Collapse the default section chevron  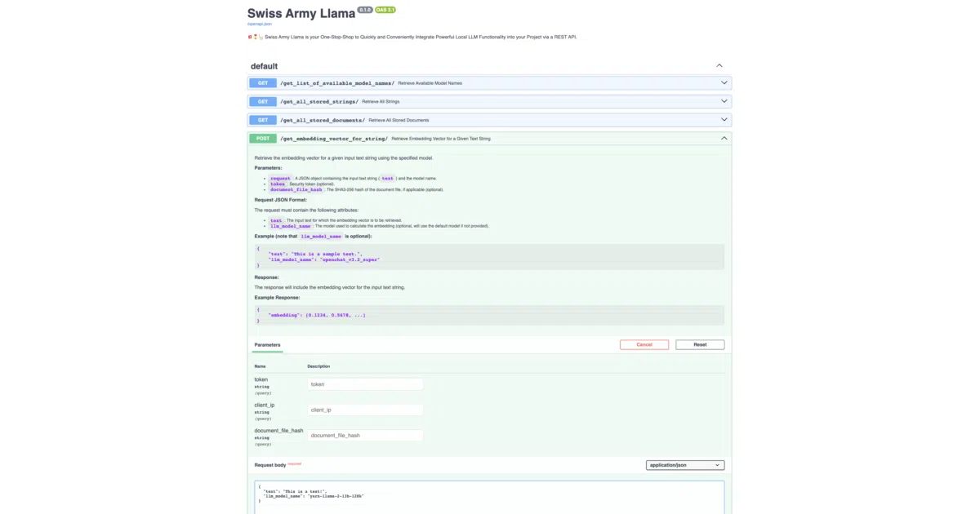tap(719, 66)
